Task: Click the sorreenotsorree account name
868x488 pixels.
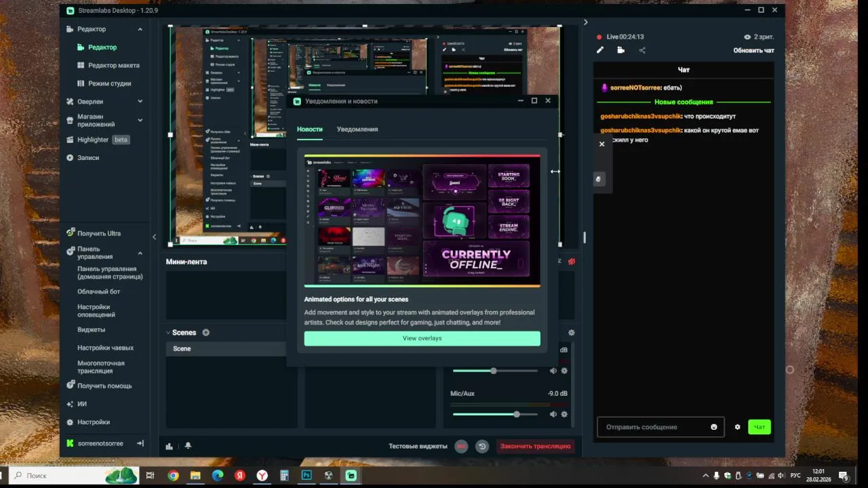Action: coord(100,443)
